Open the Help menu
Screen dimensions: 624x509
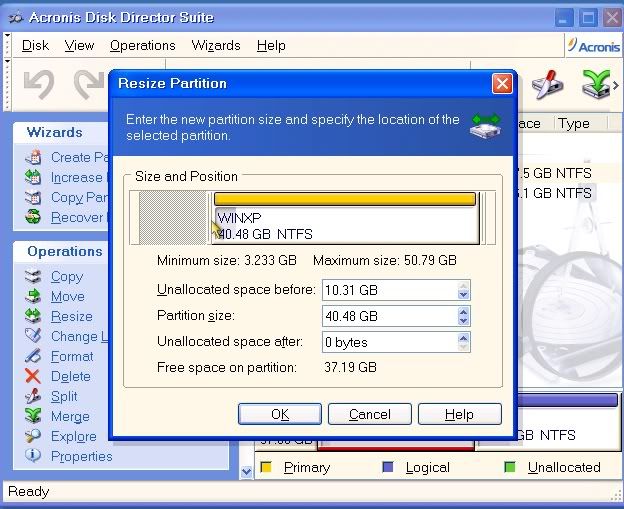pos(271,45)
